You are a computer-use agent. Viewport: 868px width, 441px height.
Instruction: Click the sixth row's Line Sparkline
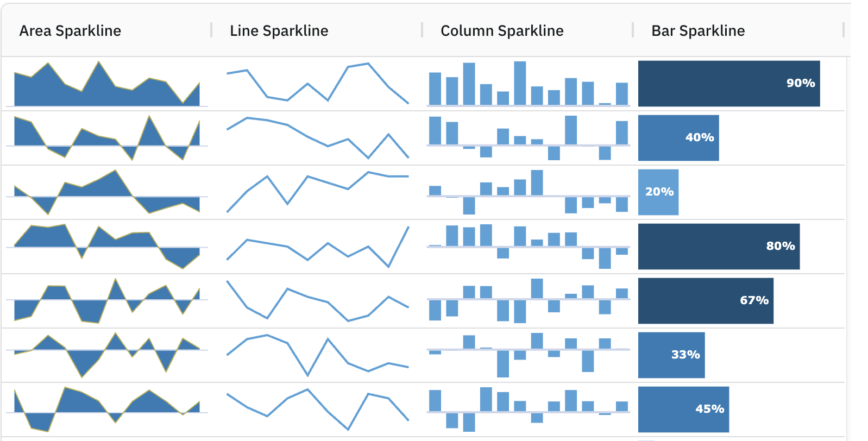coord(318,354)
